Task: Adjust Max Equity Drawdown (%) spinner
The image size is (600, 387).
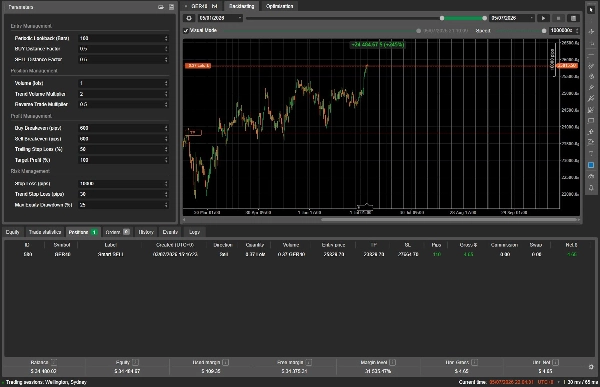Action: click(x=166, y=205)
